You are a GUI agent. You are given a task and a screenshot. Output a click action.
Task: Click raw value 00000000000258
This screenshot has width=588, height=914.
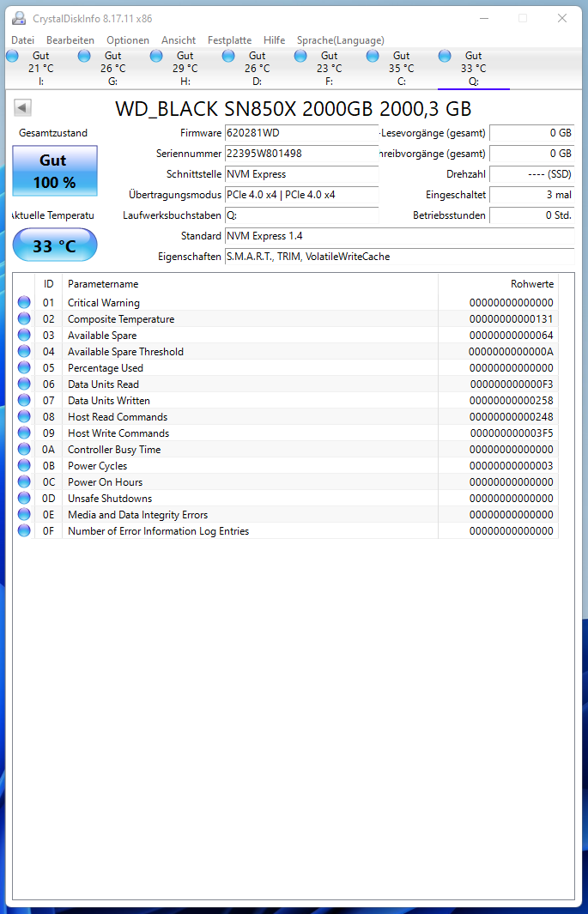click(x=511, y=401)
